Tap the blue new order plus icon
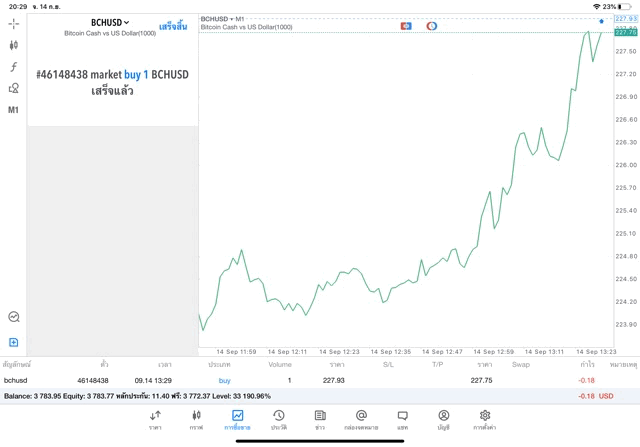 click(x=13, y=342)
